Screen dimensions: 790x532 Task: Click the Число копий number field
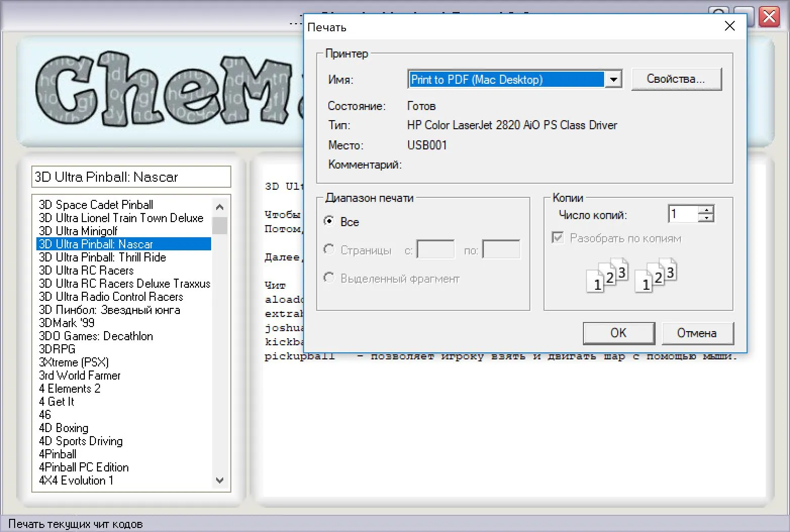click(x=683, y=214)
